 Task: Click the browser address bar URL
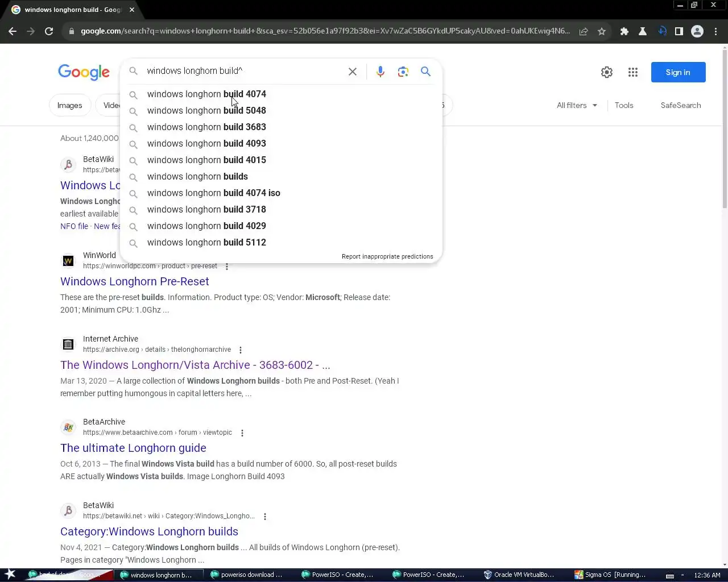pos(325,31)
